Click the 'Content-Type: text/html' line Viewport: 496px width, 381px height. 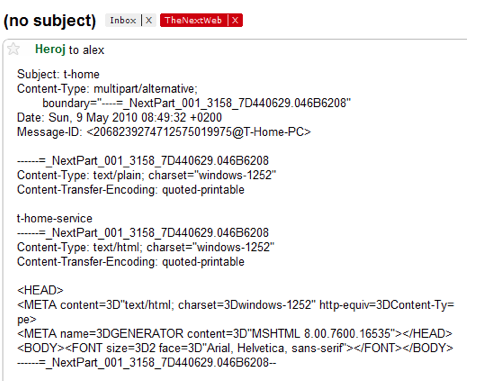[x=146, y=247]
